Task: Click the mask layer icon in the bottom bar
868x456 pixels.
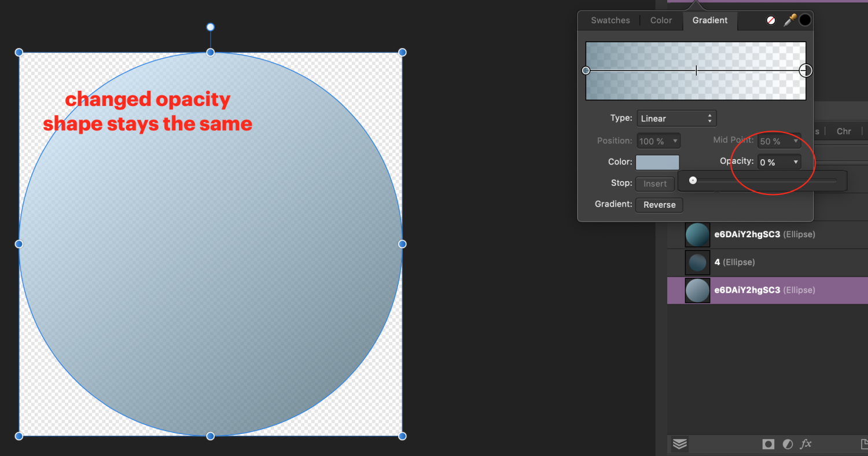Action: tap(768, 444)
